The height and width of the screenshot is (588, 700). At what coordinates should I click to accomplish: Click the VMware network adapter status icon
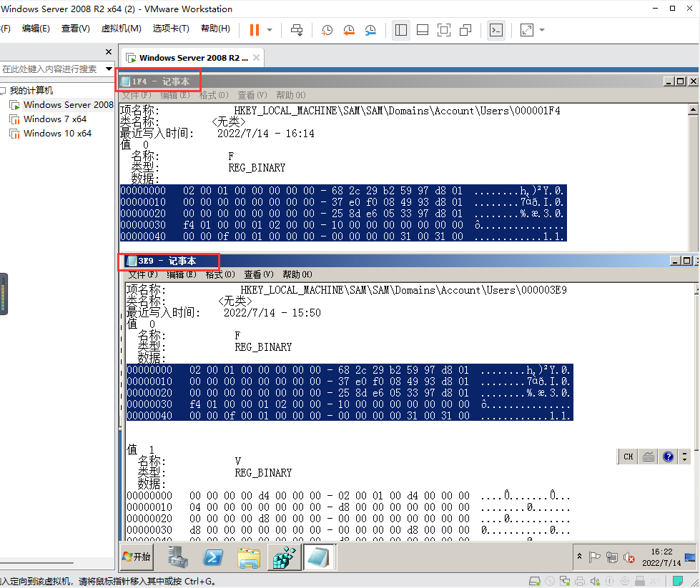[x=565, y=581]
